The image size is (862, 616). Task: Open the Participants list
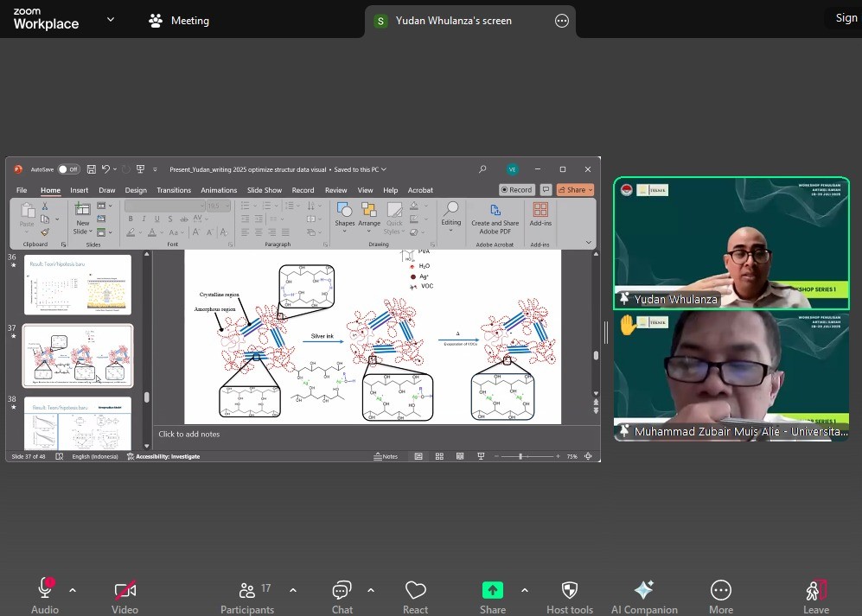point(247,591)
